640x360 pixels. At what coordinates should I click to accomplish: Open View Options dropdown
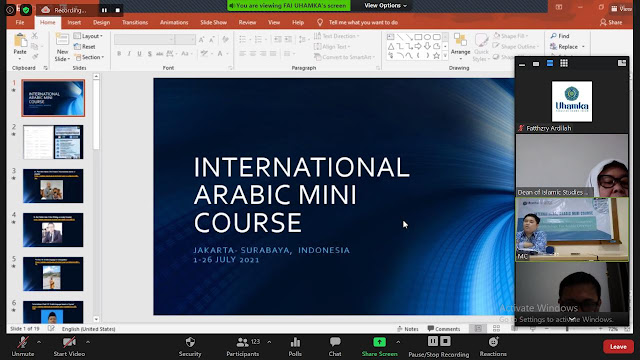tap(385, 5)
